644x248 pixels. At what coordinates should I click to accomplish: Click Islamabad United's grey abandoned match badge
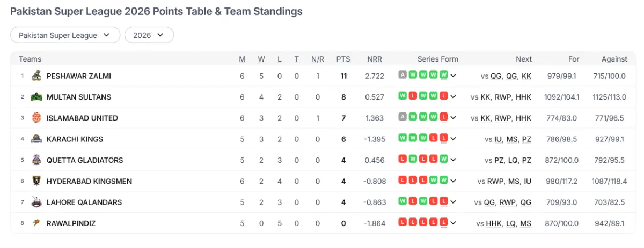click(x=402, y=117)
